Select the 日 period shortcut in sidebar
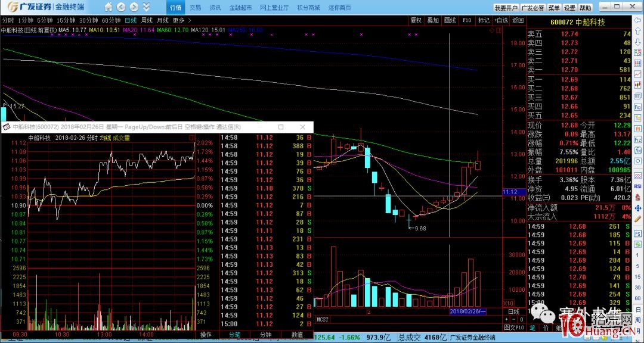Image resolution: width=644 pixels, height=343 pixels. 638,310
